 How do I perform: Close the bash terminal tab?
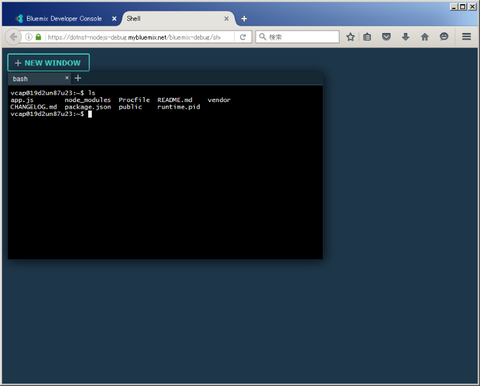(x=67, y=77)
